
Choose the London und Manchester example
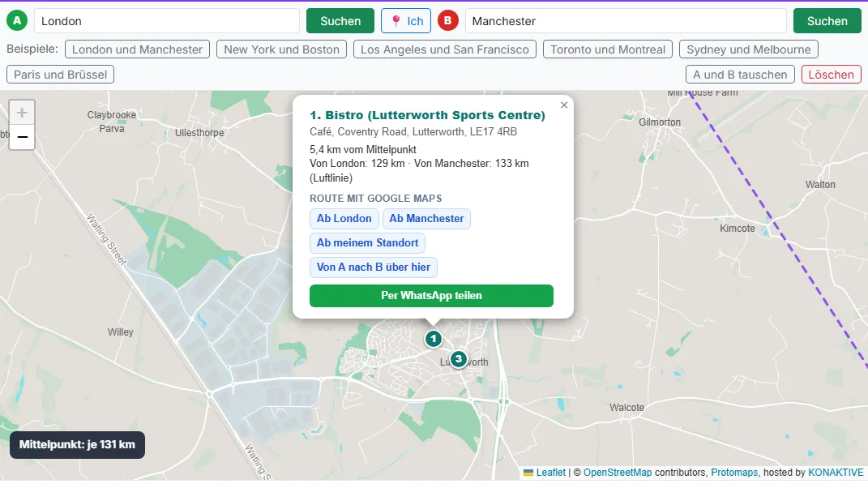coord(137,49)
